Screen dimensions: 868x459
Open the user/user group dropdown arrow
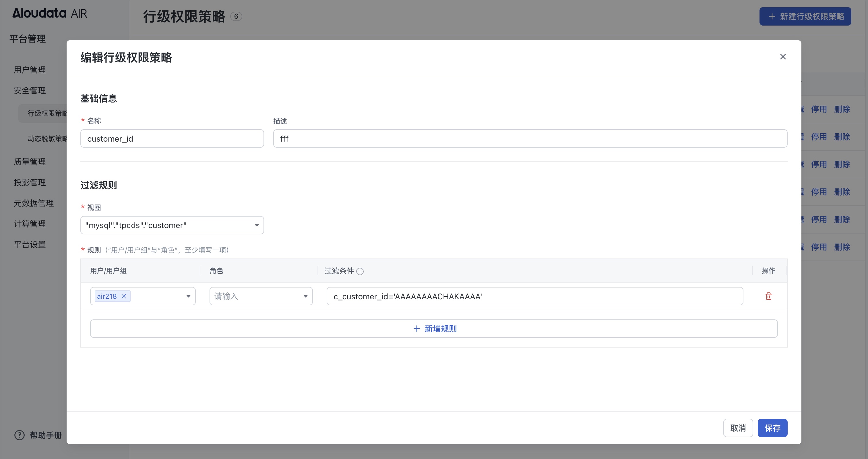pos(188,296)
